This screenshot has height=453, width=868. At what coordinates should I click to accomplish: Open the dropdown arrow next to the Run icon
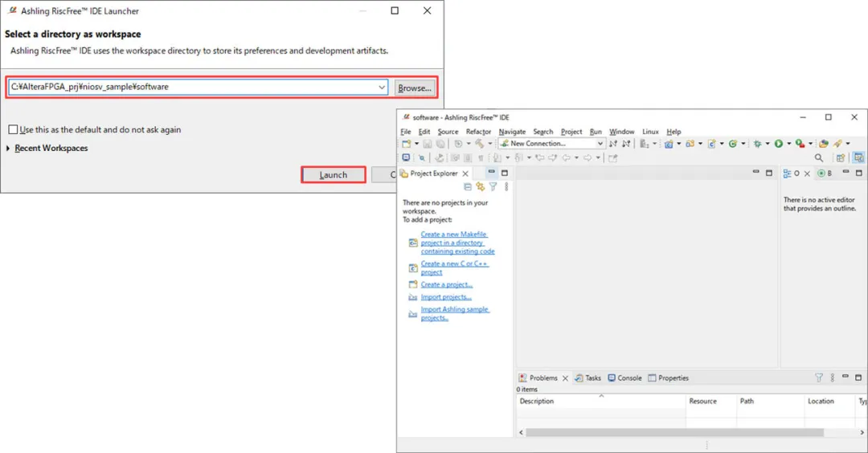[x=789, y=144]
